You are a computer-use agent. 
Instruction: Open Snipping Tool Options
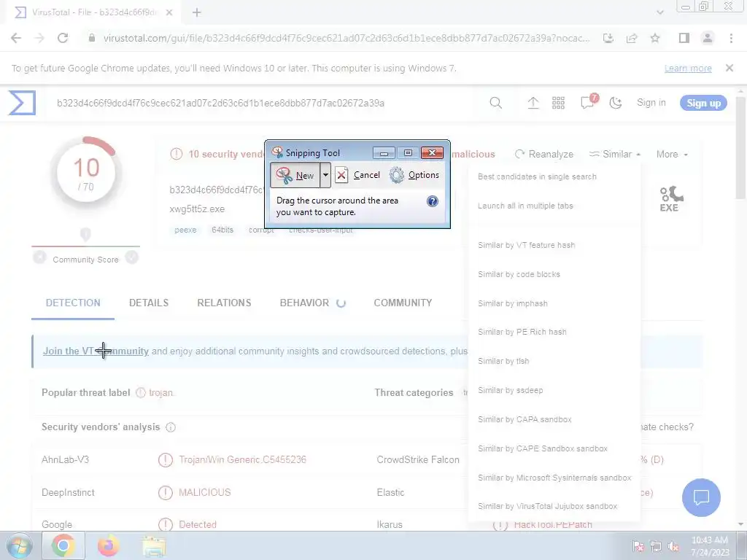pyautogui.click(x=414, y=175)
